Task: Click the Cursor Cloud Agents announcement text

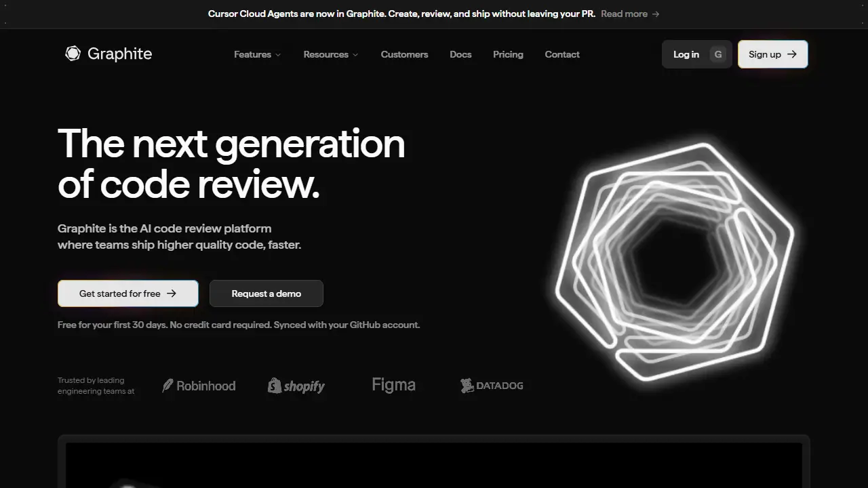Action: pyautogui.click(x=401, y=14)
